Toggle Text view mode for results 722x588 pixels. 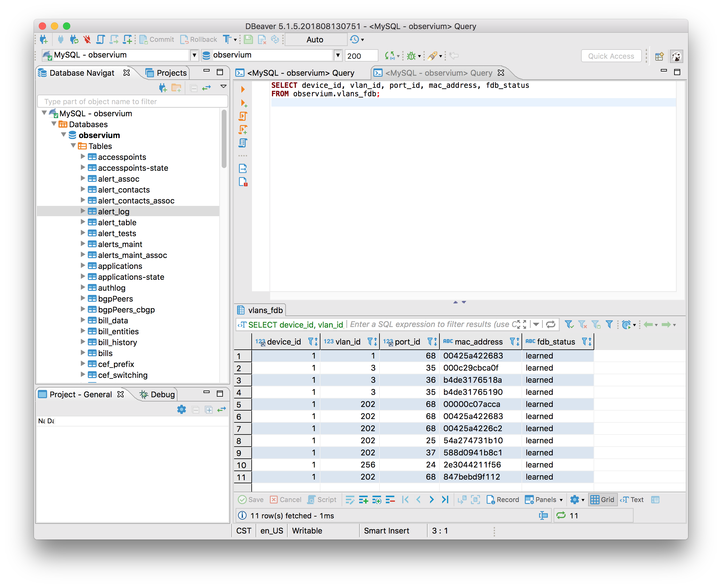[632, 500]
